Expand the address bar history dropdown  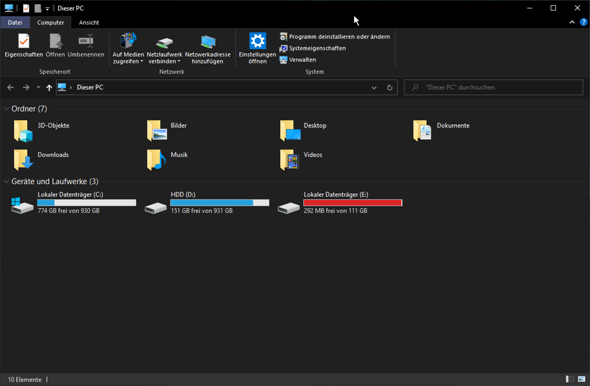coord(374,88)
